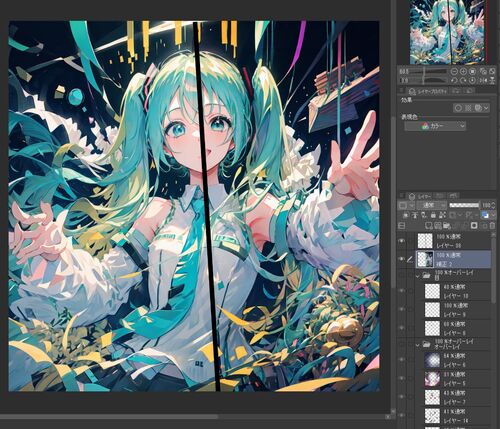Set Navigator to 100% zoom view
500x429 pixels.
[x=472, y=71]
